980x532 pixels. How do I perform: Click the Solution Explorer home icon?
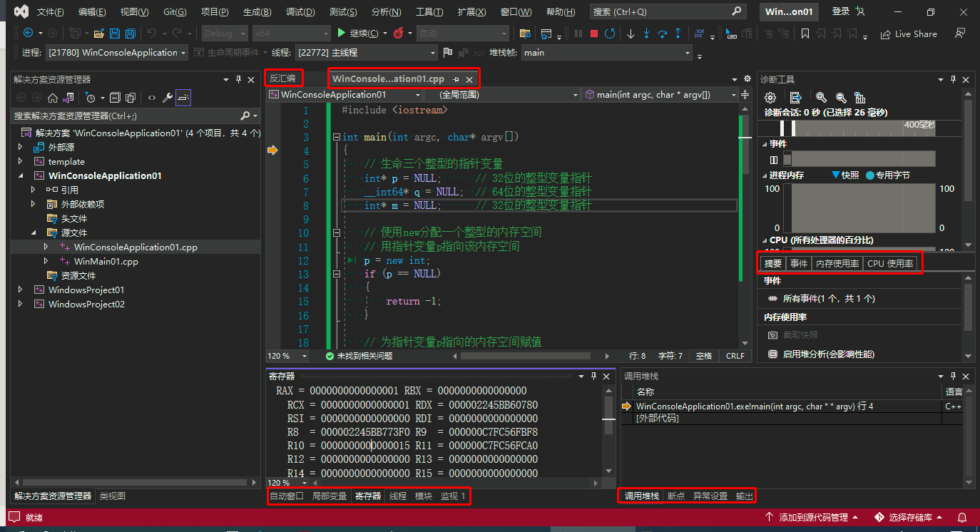coord(53,98)
